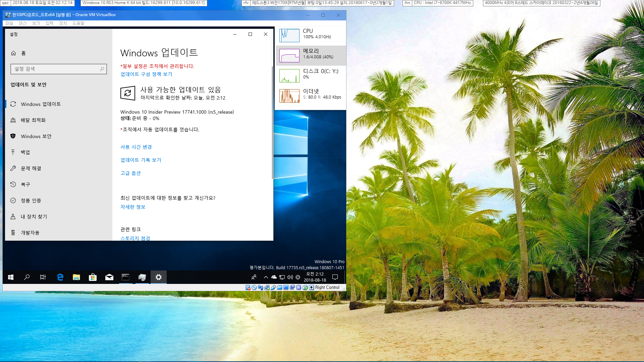Open 개발자용 developer settings
Viewport: 644px width, 362px height.
(59, 233)
